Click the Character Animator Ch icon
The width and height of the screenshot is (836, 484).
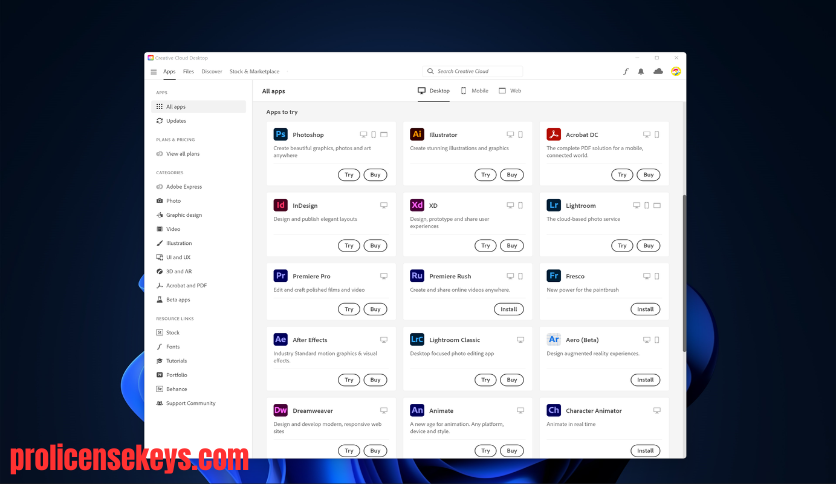point(553,410)
